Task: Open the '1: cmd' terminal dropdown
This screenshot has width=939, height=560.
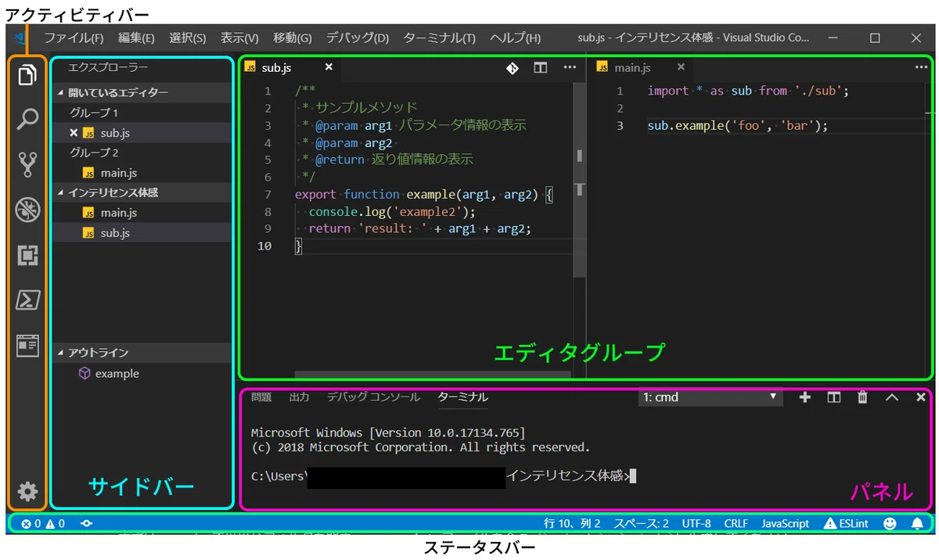Action: (x=711, y=397)
